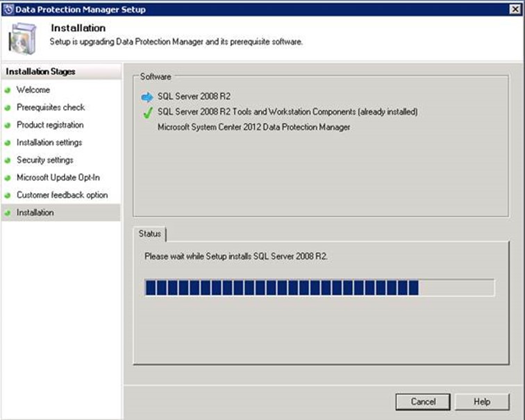
Task: Click the setup disc box icon in header
Action: (x=22, y=38)
